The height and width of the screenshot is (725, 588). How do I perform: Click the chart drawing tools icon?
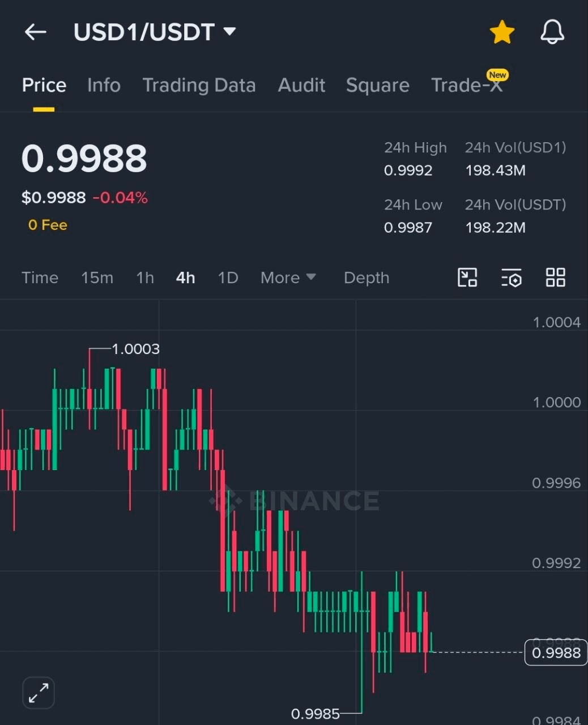467,278
